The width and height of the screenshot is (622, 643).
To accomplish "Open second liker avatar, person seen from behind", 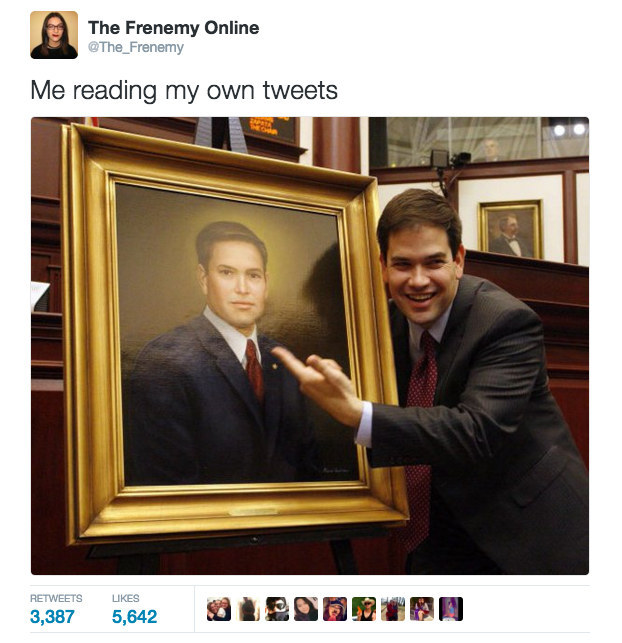I will 248,609.
